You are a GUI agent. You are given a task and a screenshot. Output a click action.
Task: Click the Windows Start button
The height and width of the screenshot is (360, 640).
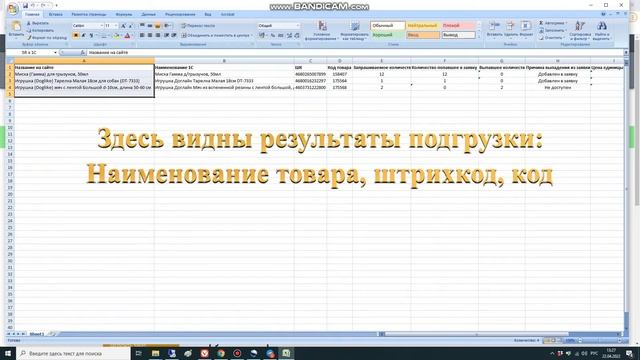(x=8, y=353)
